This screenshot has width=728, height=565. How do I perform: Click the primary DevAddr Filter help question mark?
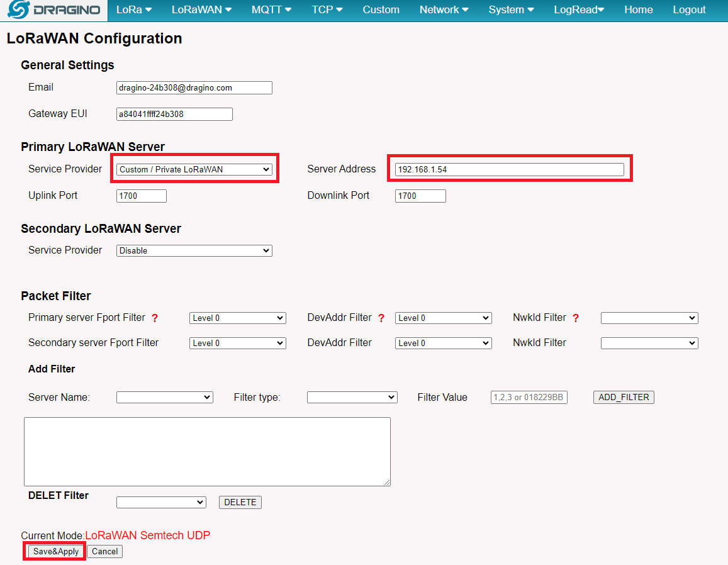tap(381, 318)
